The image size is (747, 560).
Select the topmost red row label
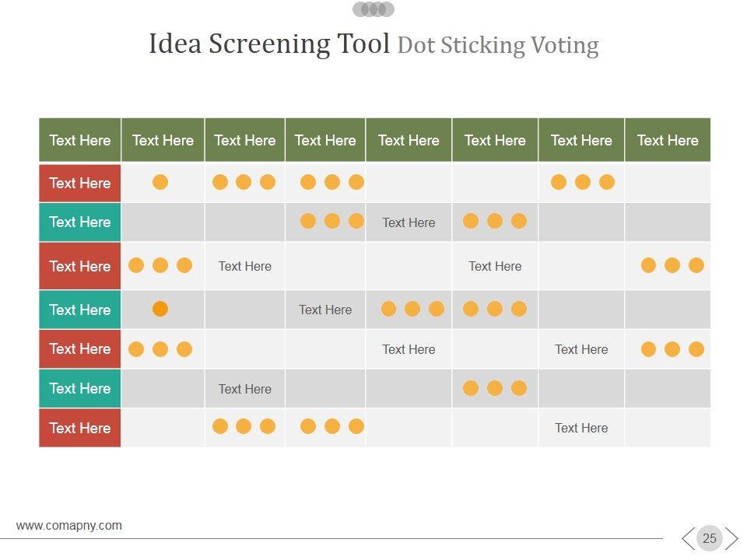coord(80,183)
